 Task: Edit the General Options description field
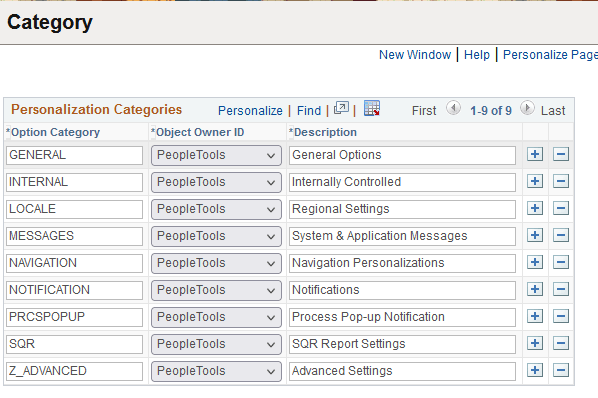402,155
